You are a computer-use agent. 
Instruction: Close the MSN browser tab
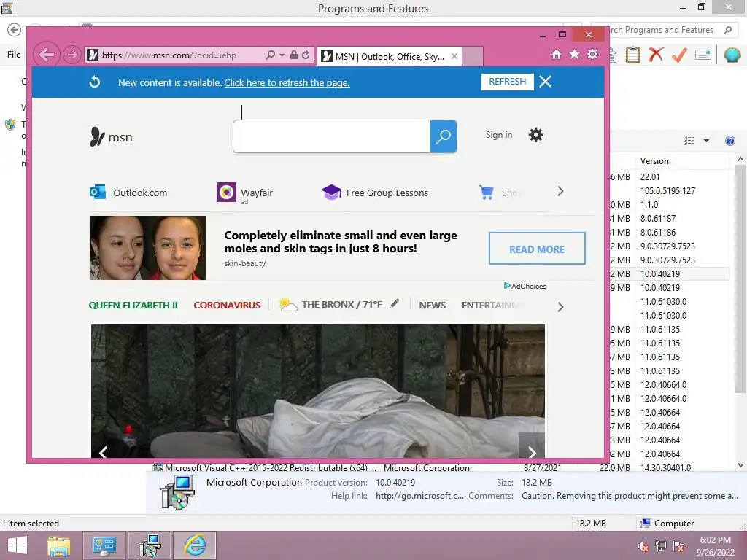[454, 56]
